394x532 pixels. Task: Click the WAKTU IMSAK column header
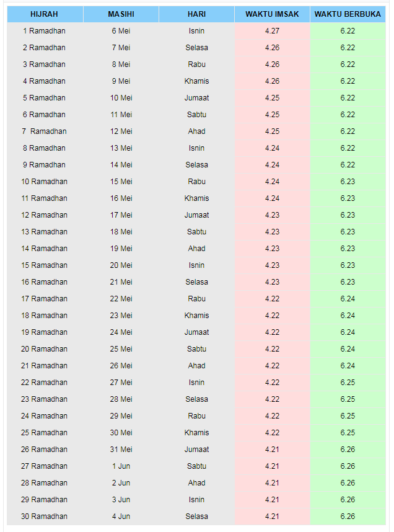273,14
